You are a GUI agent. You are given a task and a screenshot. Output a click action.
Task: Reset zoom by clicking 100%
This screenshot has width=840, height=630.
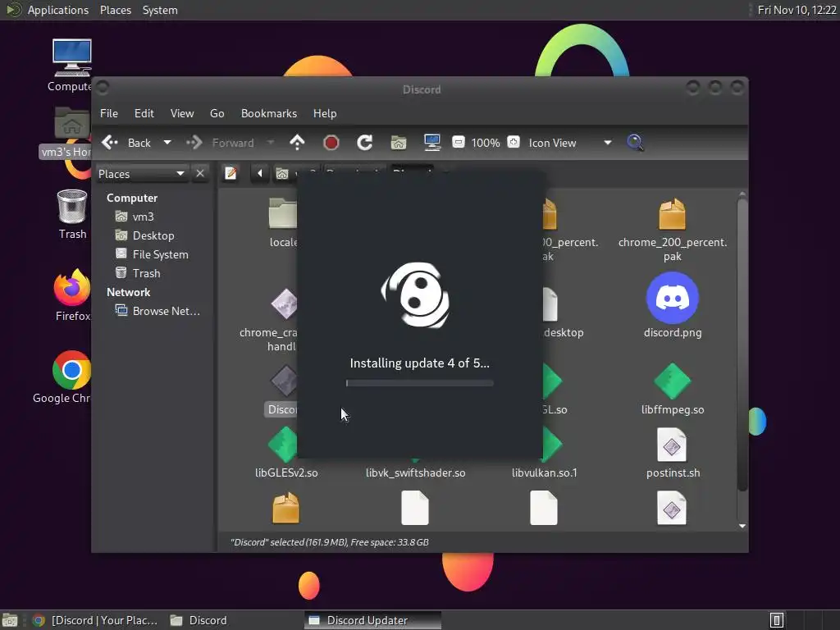click(486, 143)
